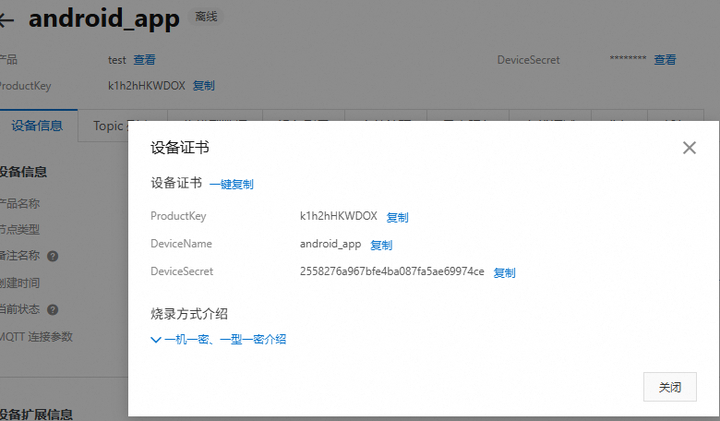Click the DeviceSecret label in the page header
720x421 pixels.
point(529,60)
